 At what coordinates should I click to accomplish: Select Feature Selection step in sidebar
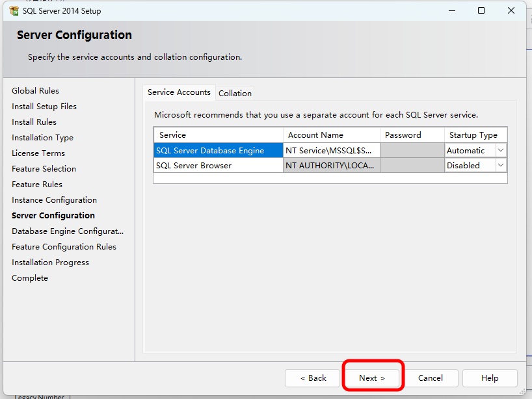[x=44, y=169]
